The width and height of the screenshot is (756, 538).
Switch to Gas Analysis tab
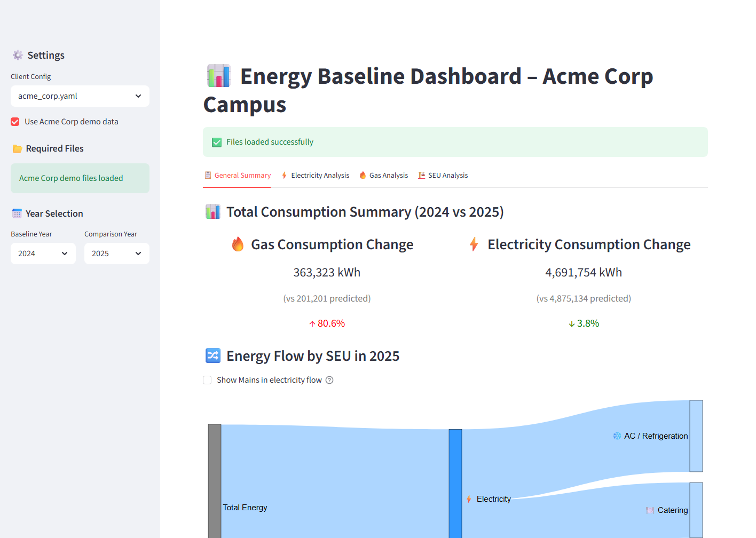click(x=383, y=176)
